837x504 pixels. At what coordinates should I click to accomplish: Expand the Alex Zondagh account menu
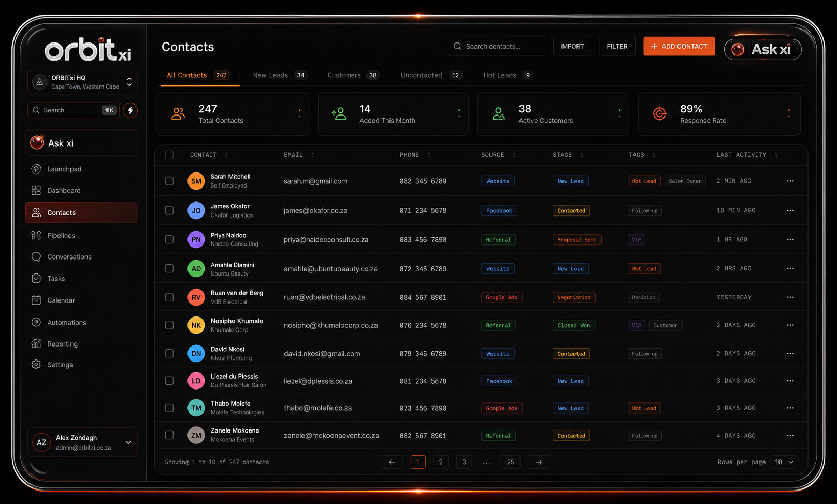(82, 442)
